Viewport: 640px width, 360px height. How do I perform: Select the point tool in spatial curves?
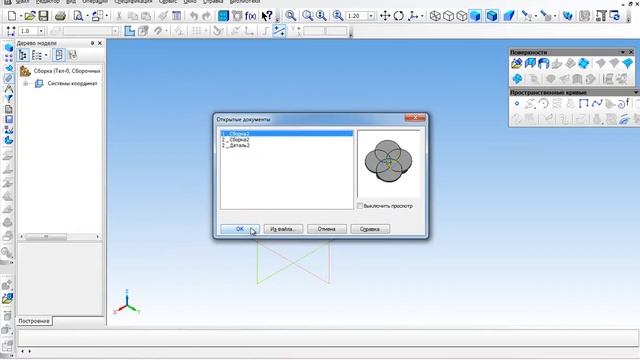point(517,104)
